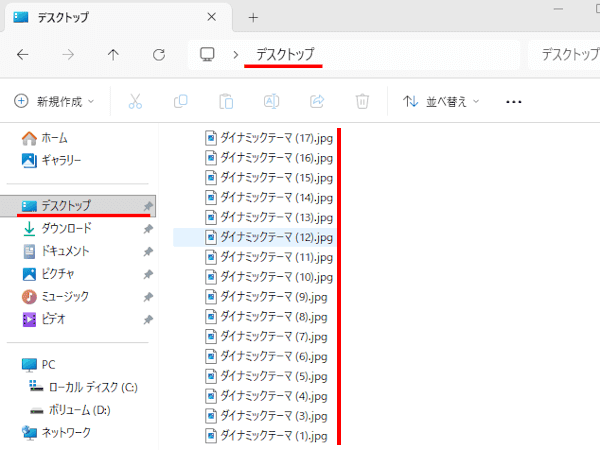Click the PC monitor icon in address bar
Screen dimensions: 600x450
pyautogui.click(x=207, y=54)
